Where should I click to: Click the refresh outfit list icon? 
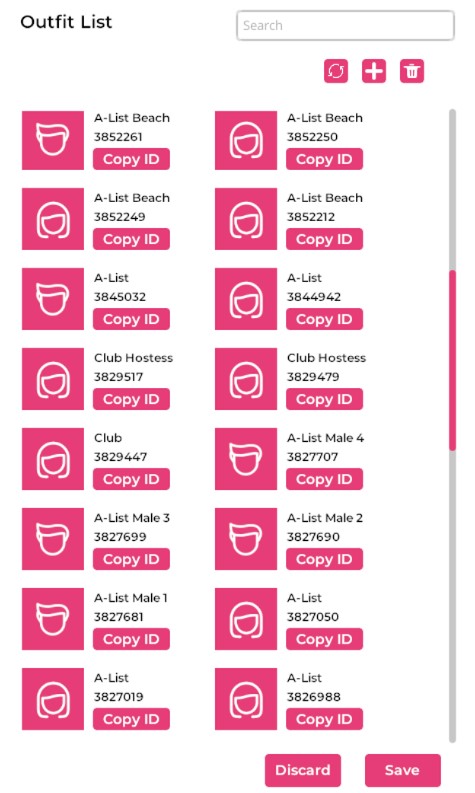coord(336,71)
